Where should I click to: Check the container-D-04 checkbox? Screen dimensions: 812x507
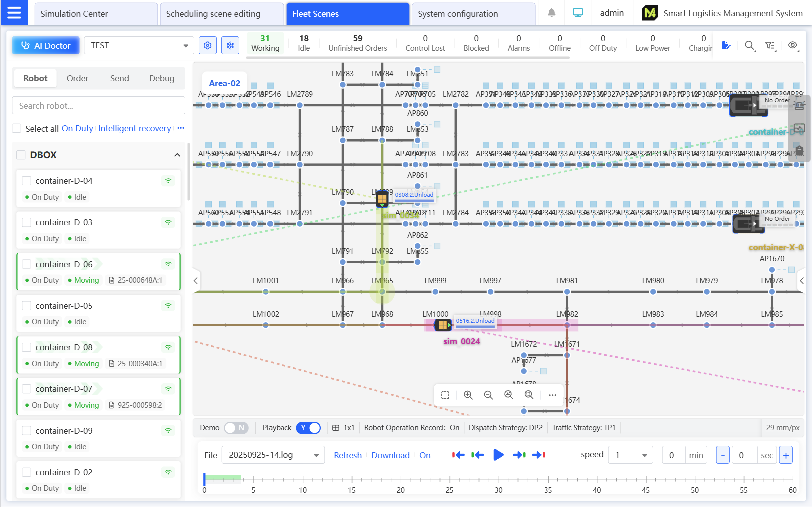point(27,181)
